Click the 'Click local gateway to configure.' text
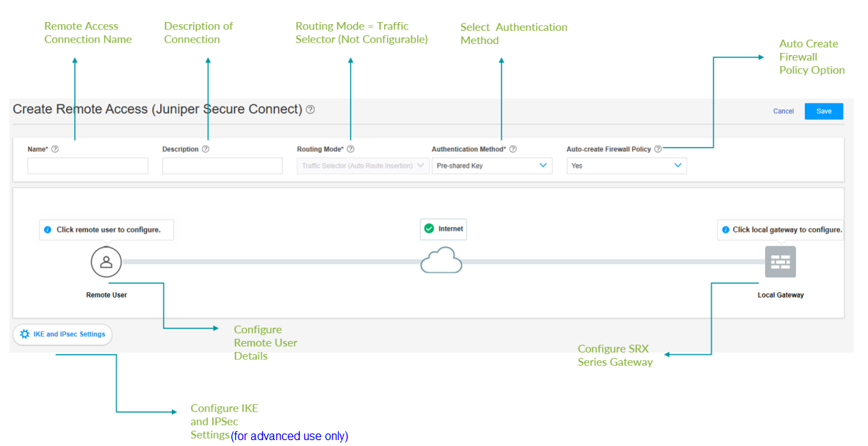The width and height of the screenshot is (868, 446). [787, 229]
